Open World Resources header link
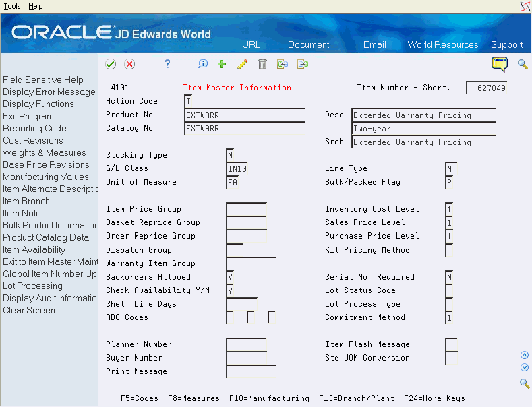Screen dimensions: 532x407 click(443, 44)
